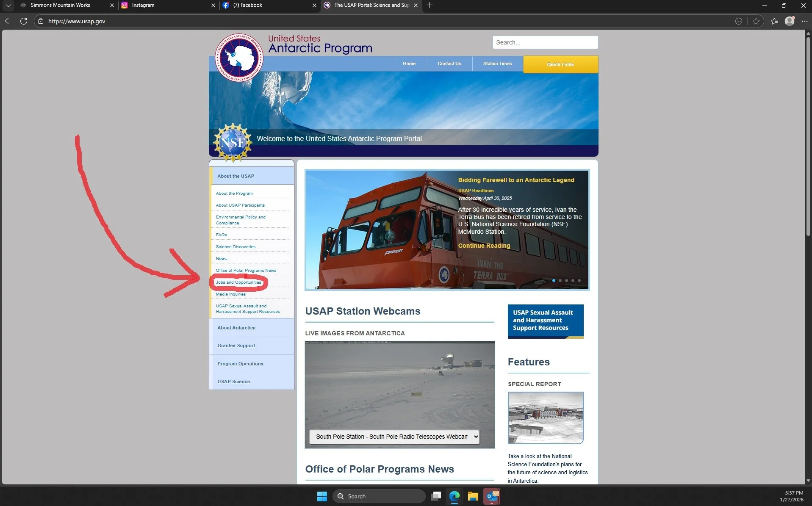
Task: Expand the Grantee Support section
Action: (x=252, y=345)
